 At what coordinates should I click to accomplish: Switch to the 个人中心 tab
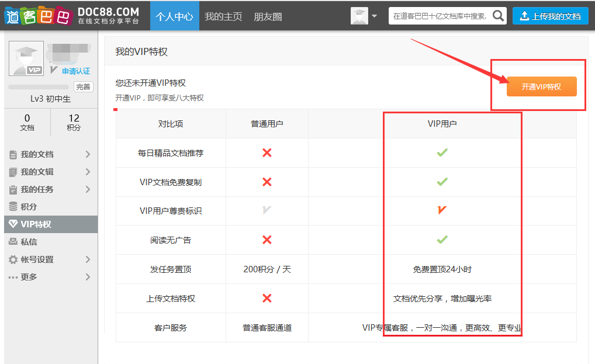(x=174, y=16)
